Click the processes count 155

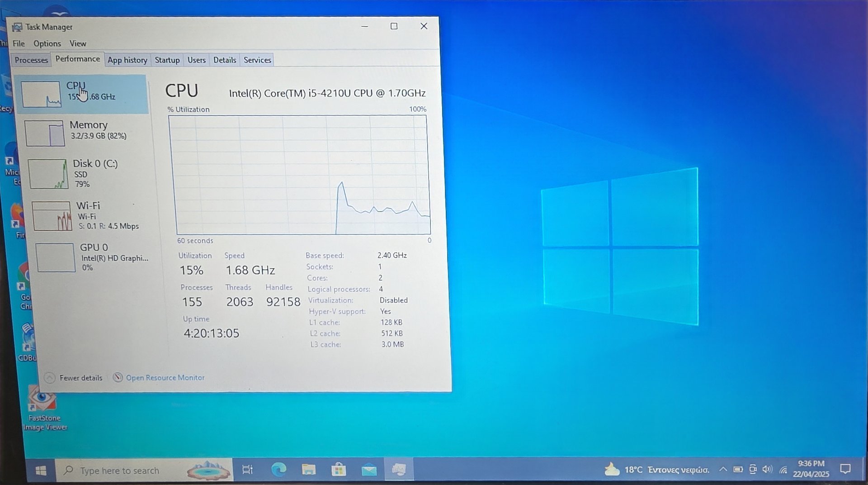pos(192,302)
